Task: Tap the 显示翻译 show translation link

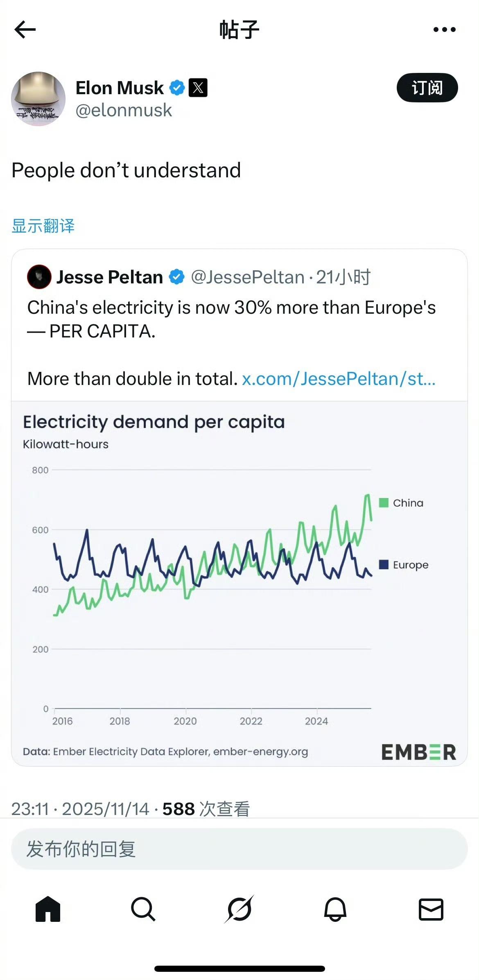Action: pyautogui.click(x=43, y=226)
